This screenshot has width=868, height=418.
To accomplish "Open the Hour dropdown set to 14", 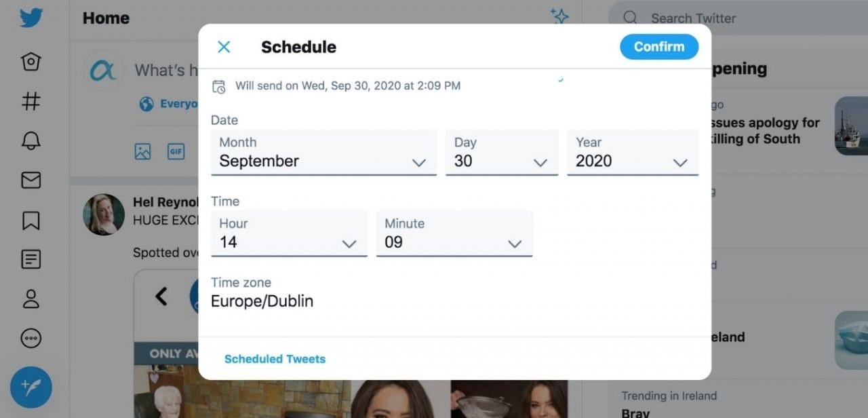I will (x=289, y=242).
